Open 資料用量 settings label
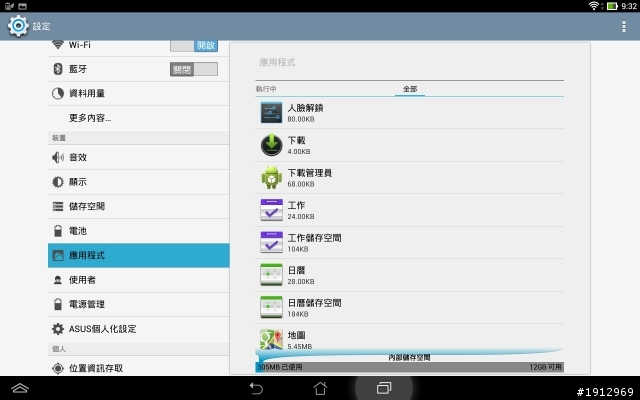640x400 pixels. (87, 93)
